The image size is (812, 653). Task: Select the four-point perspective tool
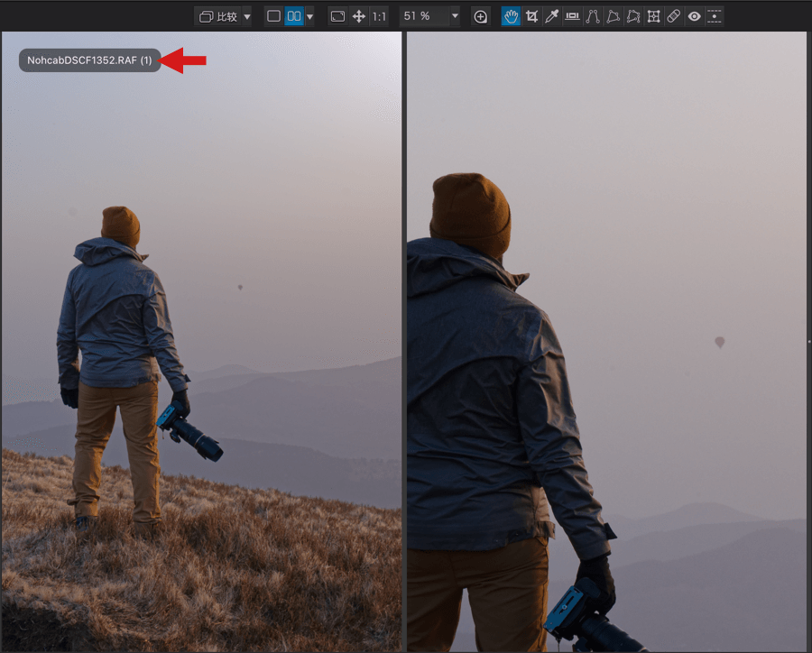614,16
